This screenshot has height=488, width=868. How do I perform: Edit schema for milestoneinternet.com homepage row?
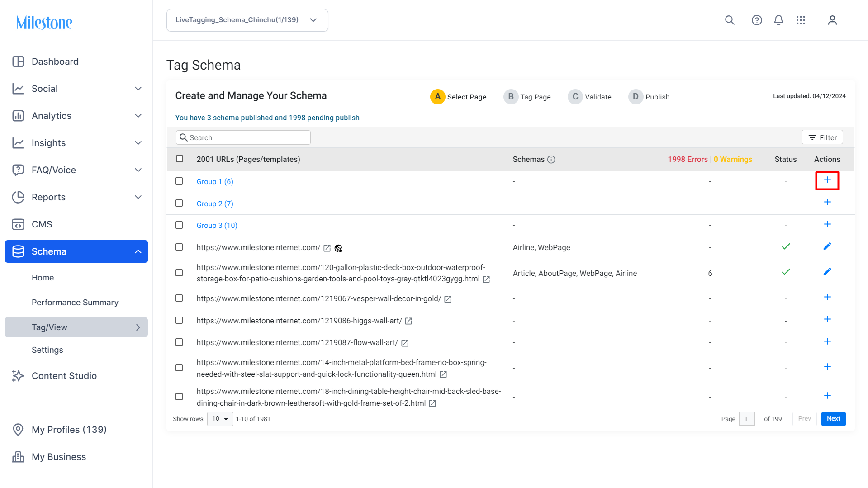pos(827,246)
